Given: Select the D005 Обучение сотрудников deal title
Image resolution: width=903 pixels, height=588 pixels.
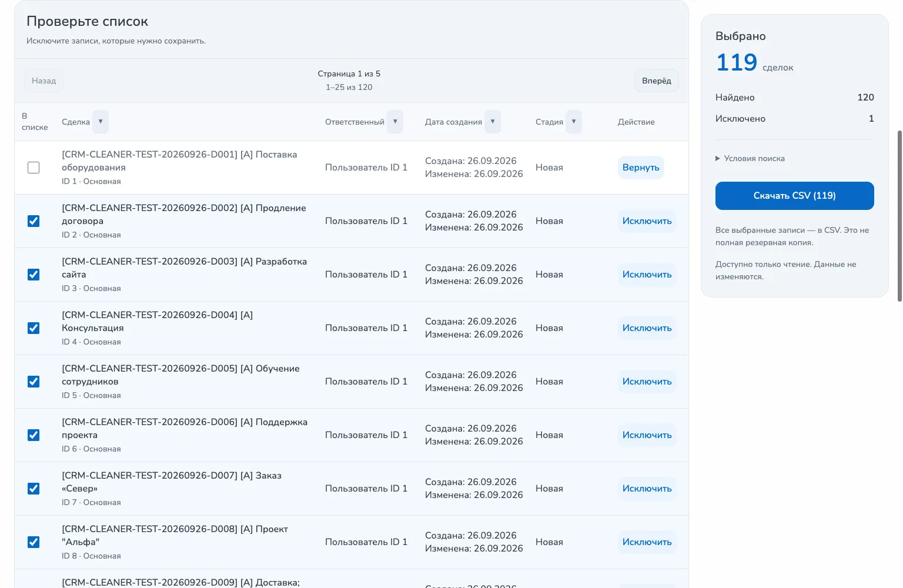Looking at the screenshot, I should click(x=180, y=375).
